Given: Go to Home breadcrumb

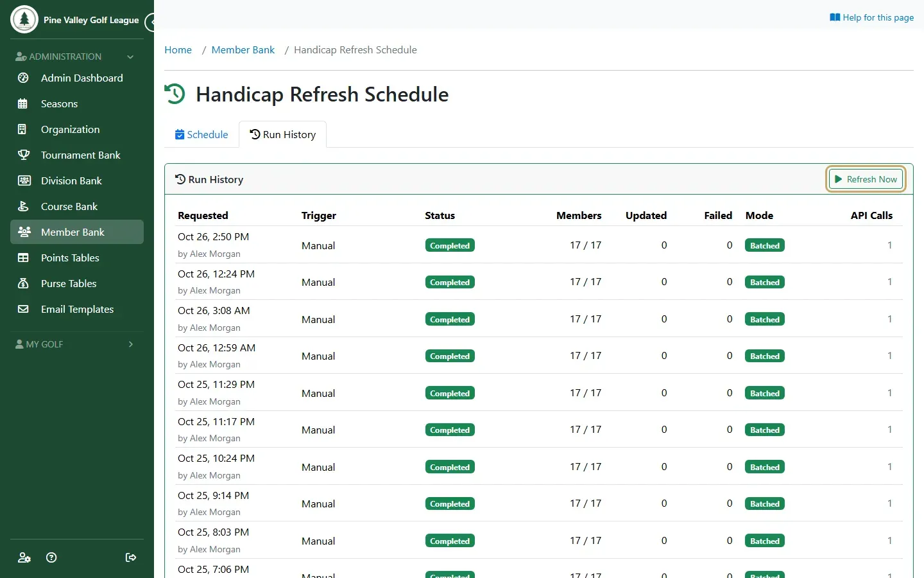Looking at the screenshot, I should (x=178, y=49).
